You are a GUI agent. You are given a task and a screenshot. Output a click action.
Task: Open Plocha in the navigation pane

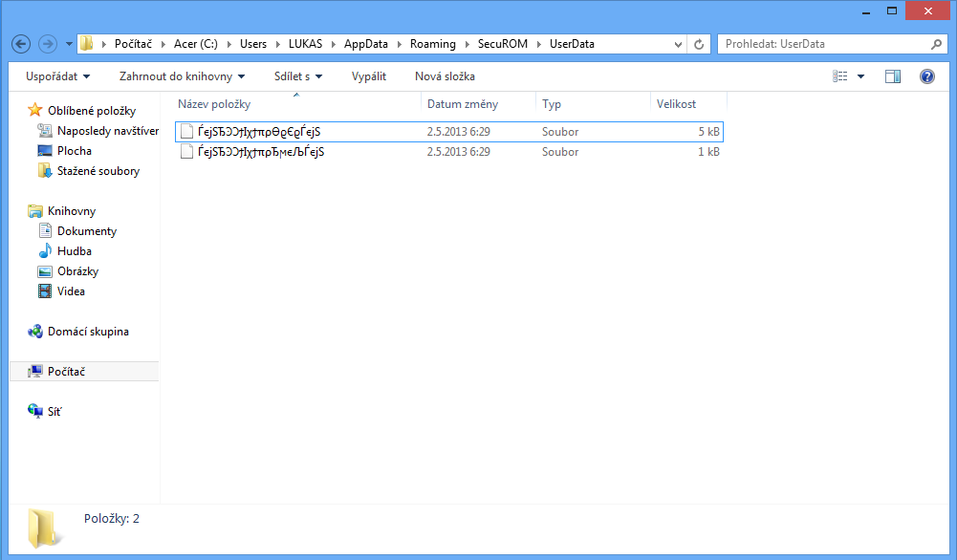pos(75,151)
